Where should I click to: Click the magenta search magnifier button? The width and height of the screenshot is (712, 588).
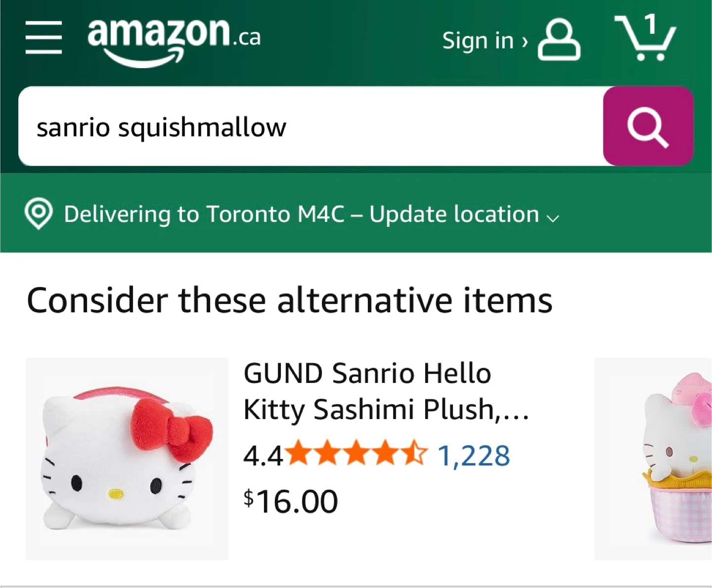click(x=648, y=126)
